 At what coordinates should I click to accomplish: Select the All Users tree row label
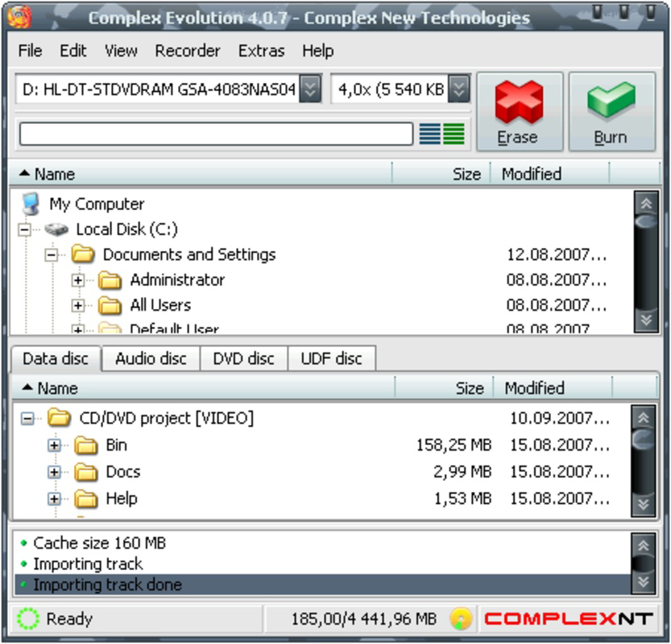160,305
